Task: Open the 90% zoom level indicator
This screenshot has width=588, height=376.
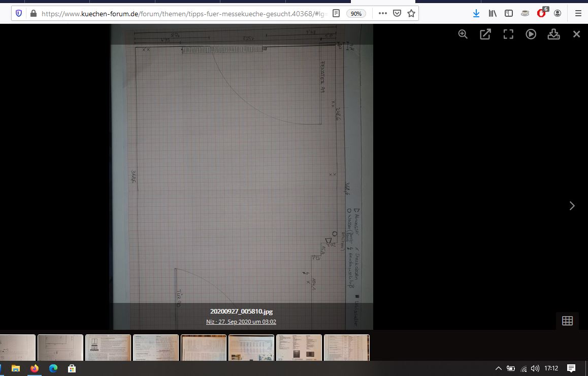Action: [356, 14]
